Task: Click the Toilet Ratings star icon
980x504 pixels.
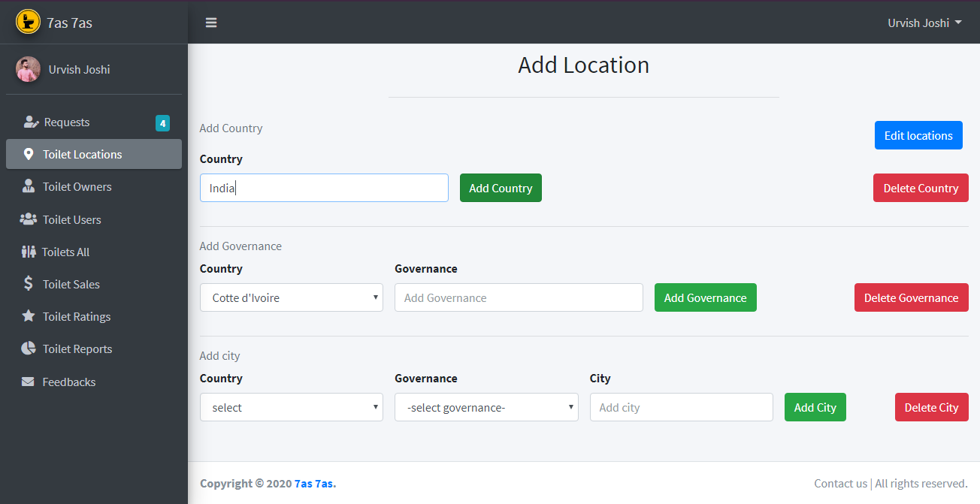Action: tap(29, 316)
